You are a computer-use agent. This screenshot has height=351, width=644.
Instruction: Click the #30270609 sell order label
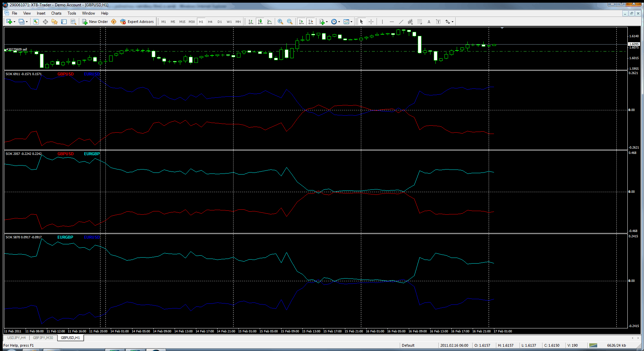(17, 49)
